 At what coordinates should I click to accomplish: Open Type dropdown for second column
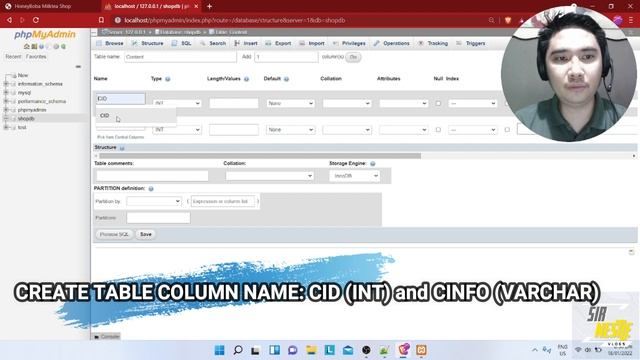177,130
